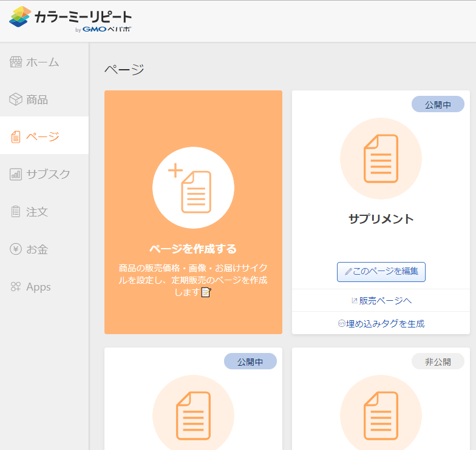Go to サブスク section
476x450 pixels.
point(44,175)
